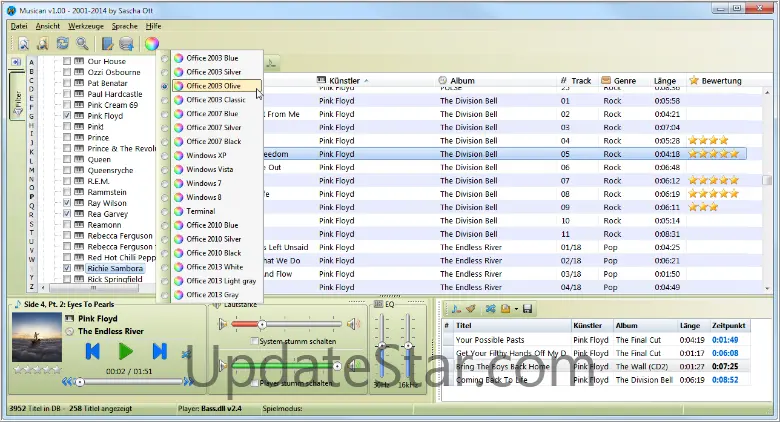Click the save floppy icon in playlist toolbar
Image resolution: width=780 pixels, height=422 pixels.
(x=527, y=309)
